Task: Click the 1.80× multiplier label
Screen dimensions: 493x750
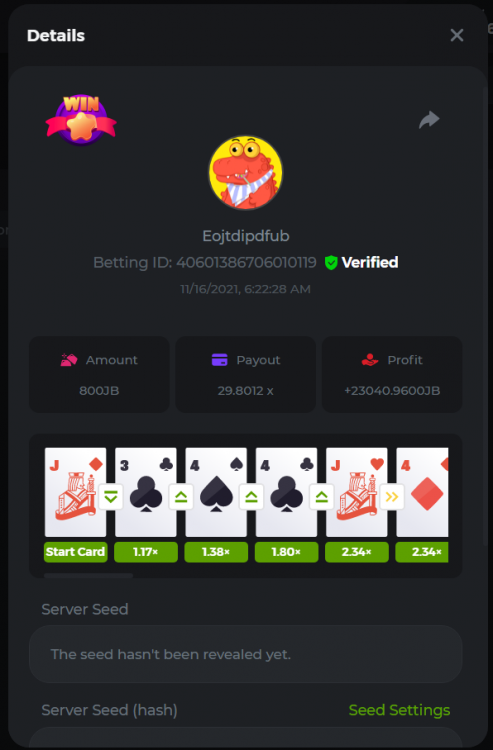Action: point(286,552)
